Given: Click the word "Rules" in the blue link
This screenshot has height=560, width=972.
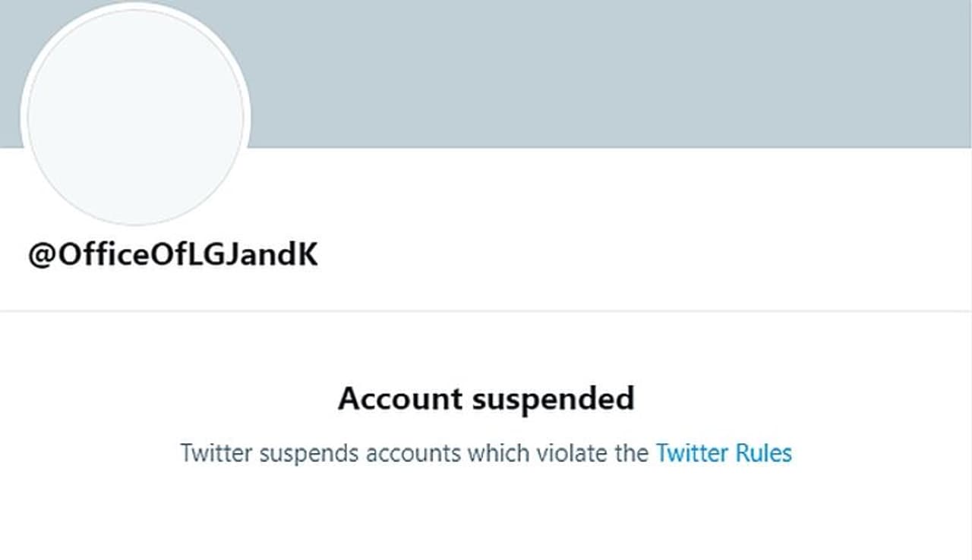Looking at the screenshot, I should point(764,453).
